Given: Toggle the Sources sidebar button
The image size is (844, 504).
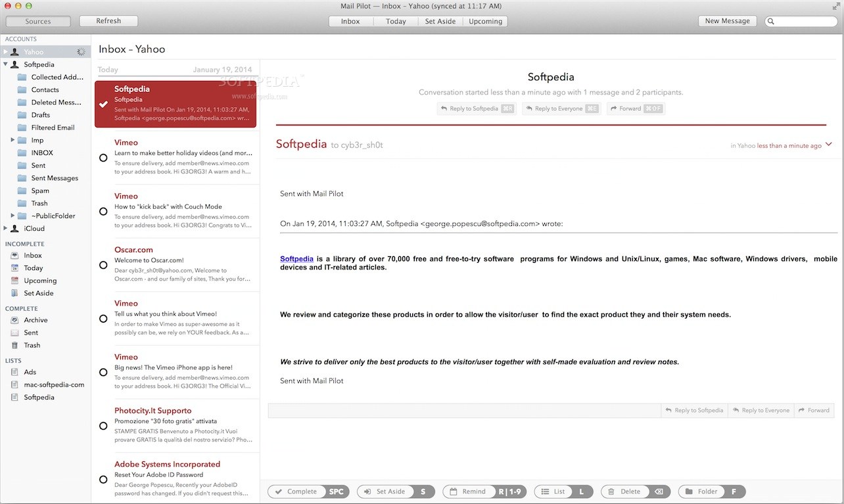Looking at the screenshot, I should (38, 21).
